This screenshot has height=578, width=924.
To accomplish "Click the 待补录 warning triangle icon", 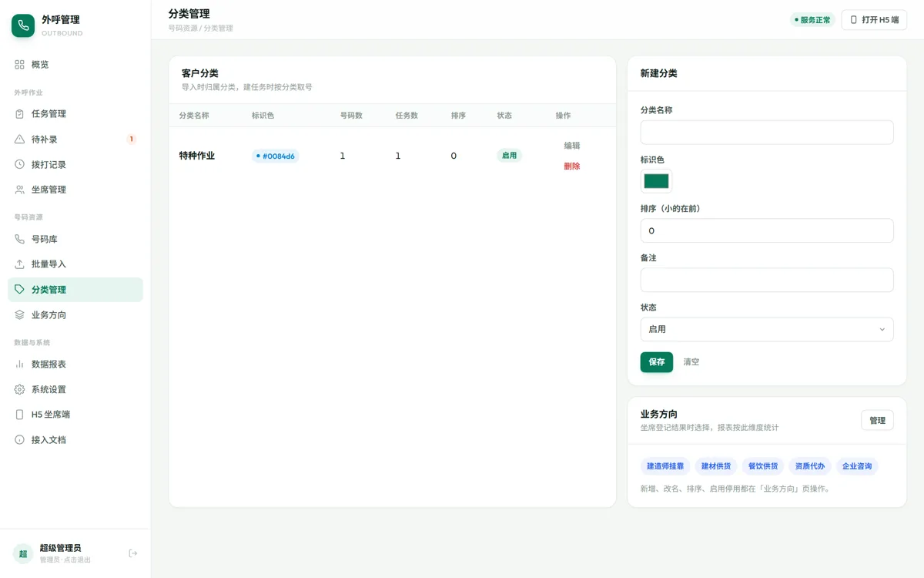I will click(x=20, y=139).
